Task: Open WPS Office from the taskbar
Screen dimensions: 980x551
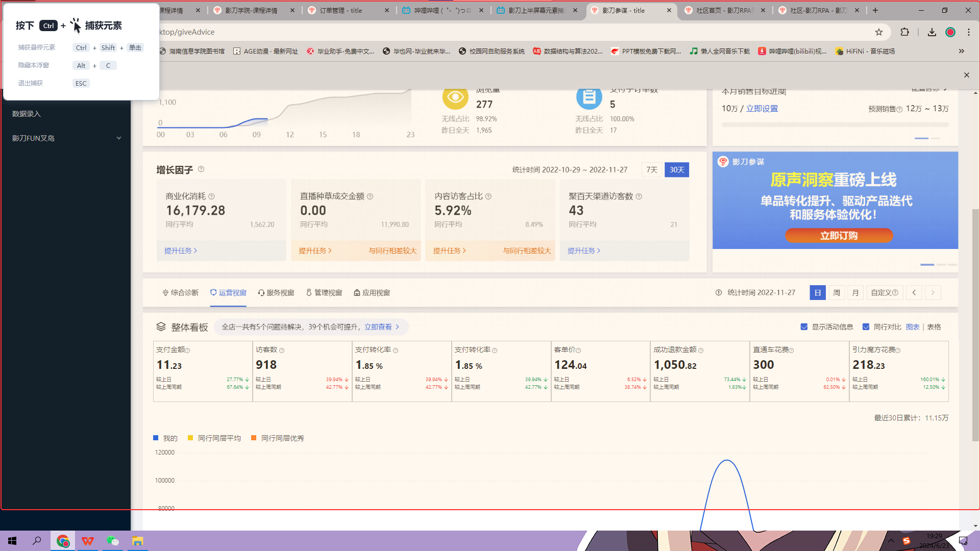Action: click(87, 541)
